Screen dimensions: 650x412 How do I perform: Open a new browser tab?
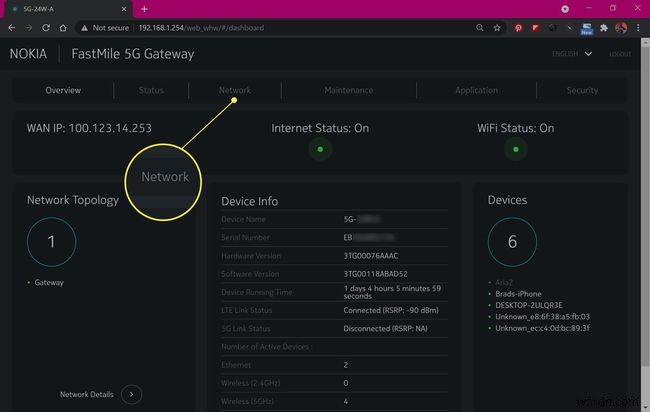(144, 9)
